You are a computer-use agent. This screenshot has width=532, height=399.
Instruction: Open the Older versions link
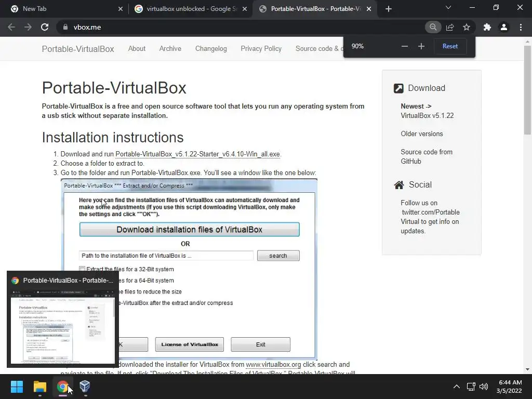pyautogui.click(x=422, y=134)
